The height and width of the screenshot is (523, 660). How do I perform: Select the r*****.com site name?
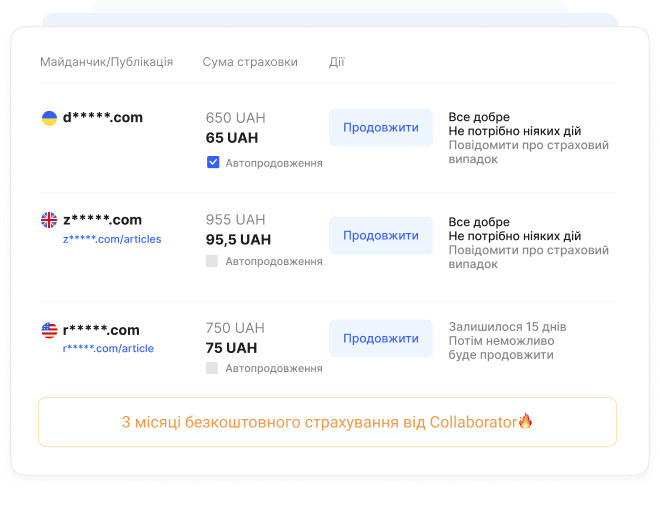coord(101,330)
